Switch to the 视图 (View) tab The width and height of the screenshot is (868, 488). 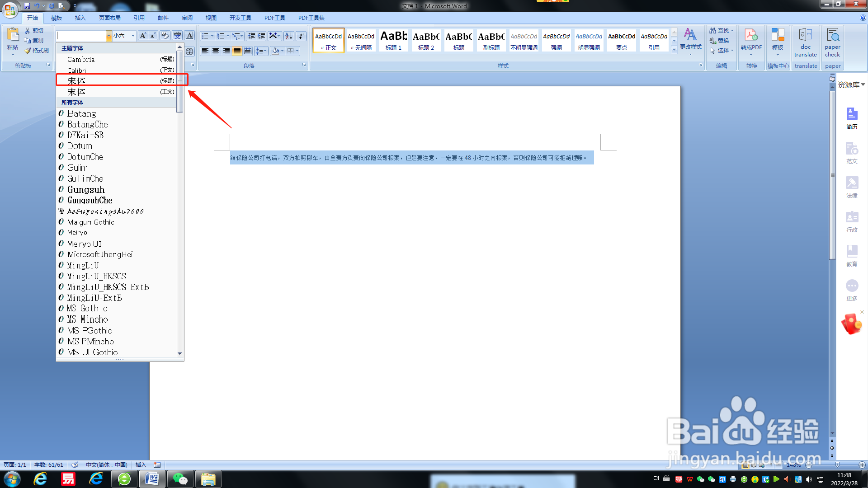(211, 18)
